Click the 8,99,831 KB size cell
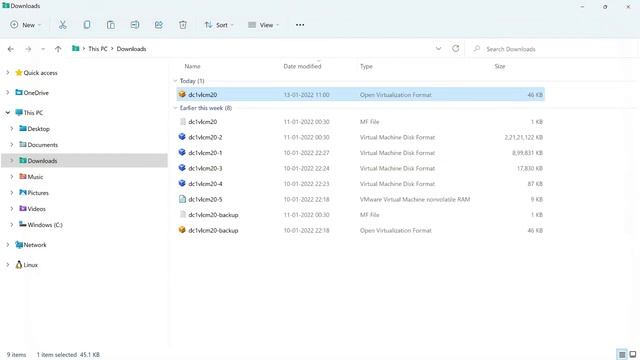640x360 pixels. click(527, 153)
